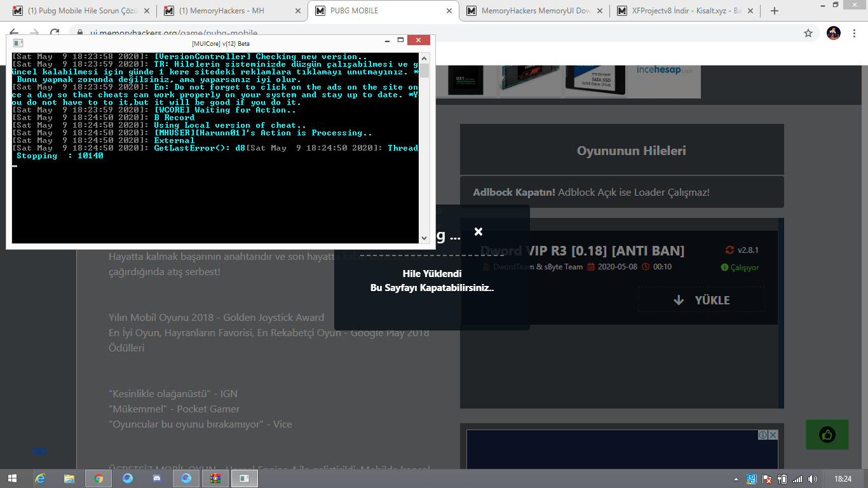Click the battery power tray icon
The width and height of the screenshot is (868, 488).
point(782,479)
